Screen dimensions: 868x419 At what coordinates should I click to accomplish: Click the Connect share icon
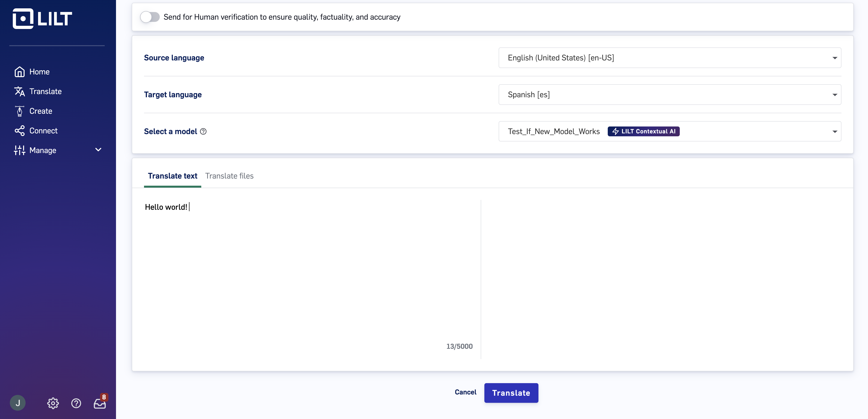click(x=20, y=131)
